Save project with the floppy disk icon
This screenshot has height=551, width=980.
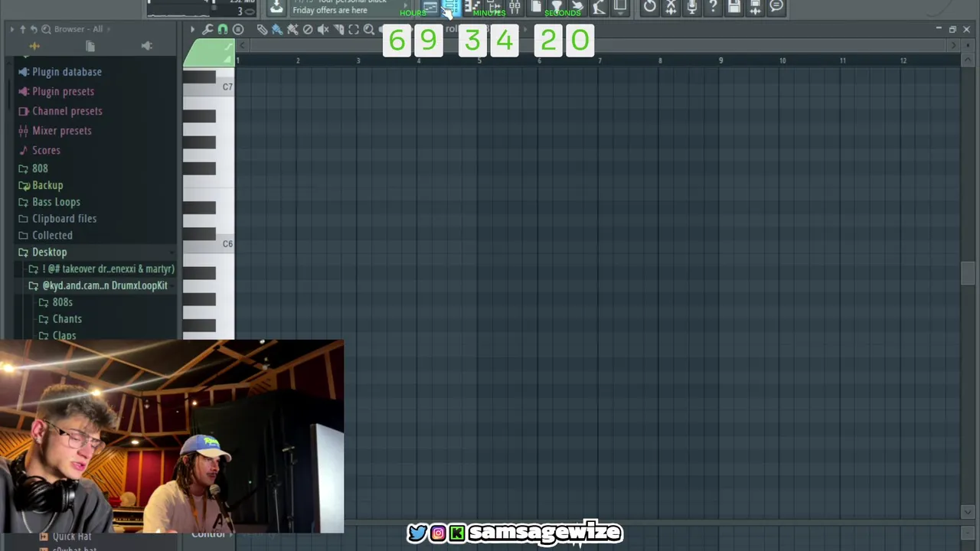coord(733,7)
